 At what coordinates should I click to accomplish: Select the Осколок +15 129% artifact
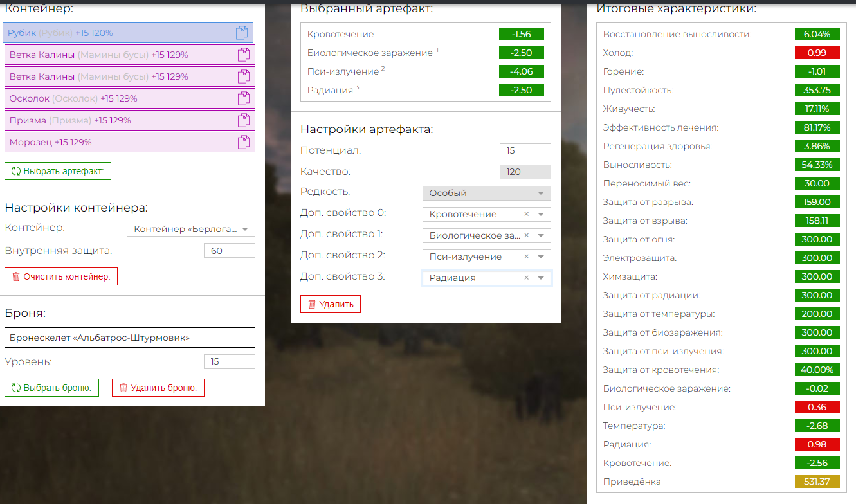tap(130, 98)
